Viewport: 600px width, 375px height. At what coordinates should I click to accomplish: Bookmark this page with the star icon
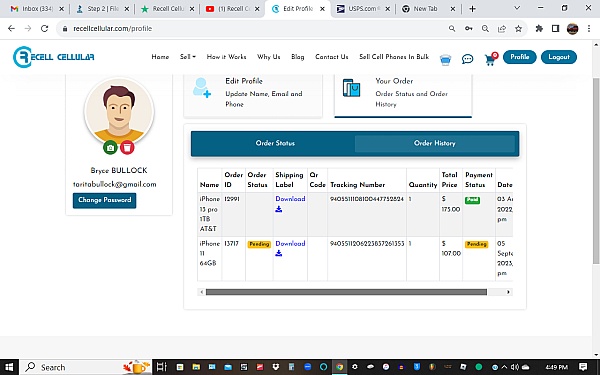click(x=518, y=29)
